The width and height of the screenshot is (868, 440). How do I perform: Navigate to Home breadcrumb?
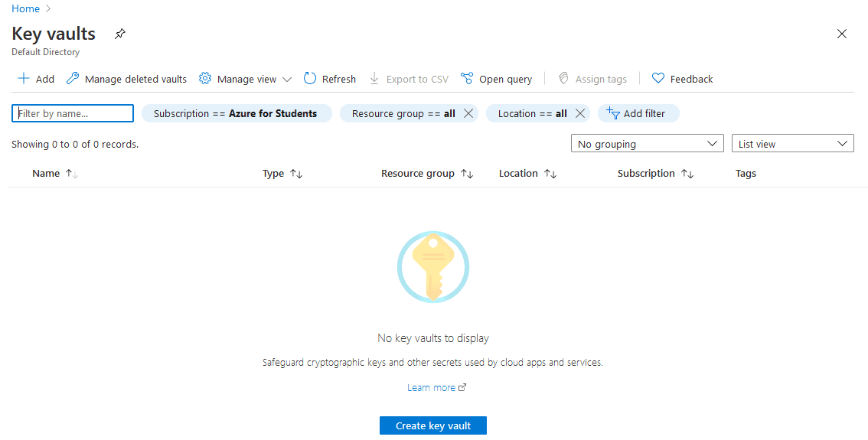[25, 9]
